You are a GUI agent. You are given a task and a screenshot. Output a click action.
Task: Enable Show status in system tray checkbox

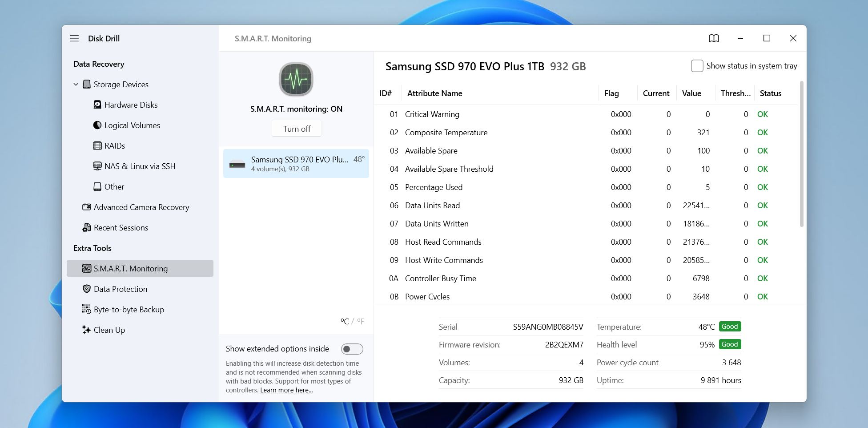coord(697,66)
